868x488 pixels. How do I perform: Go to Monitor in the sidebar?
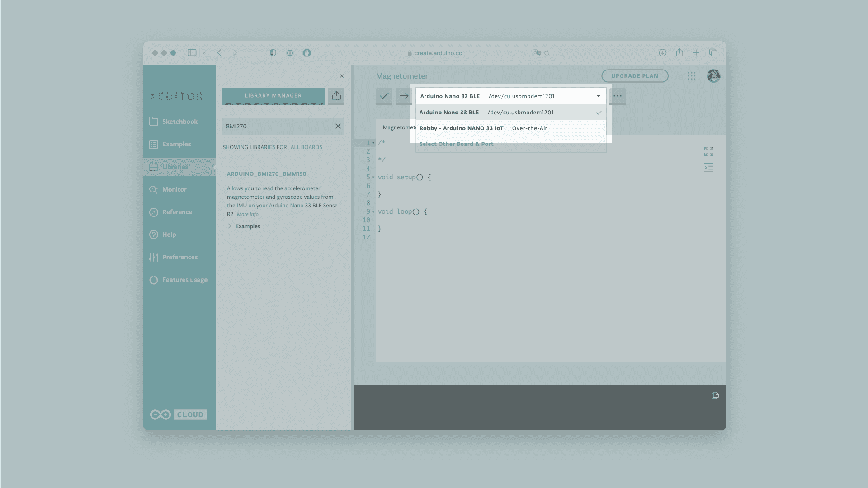point(174,189)
